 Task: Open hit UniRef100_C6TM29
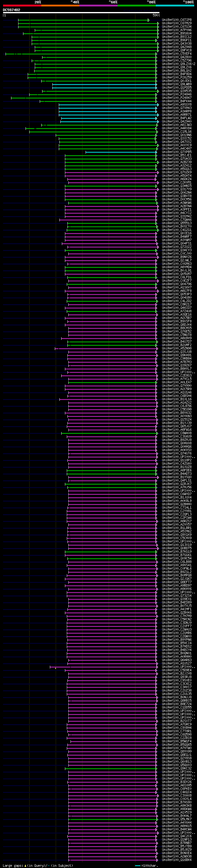[x=177, y=23]
